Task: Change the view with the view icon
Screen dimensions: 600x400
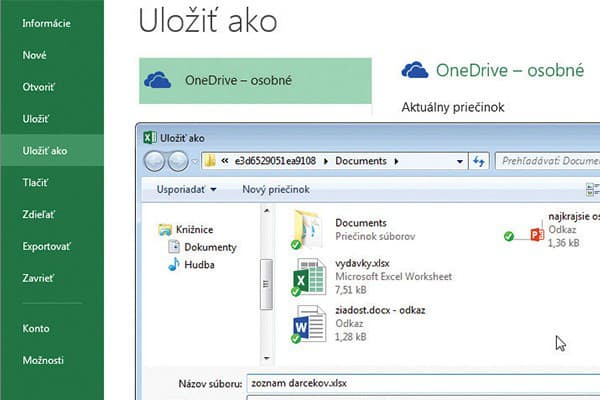Action: (x=592, y=189)
